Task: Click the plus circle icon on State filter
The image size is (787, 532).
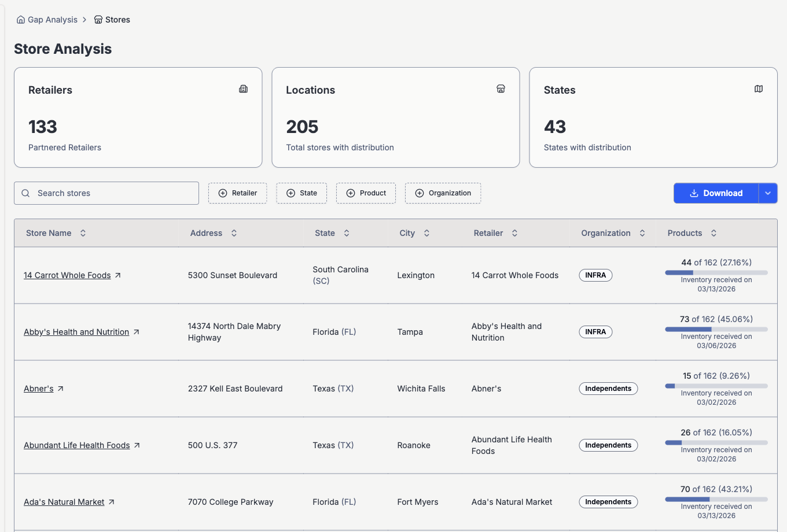Action: (x=291, y=193)
